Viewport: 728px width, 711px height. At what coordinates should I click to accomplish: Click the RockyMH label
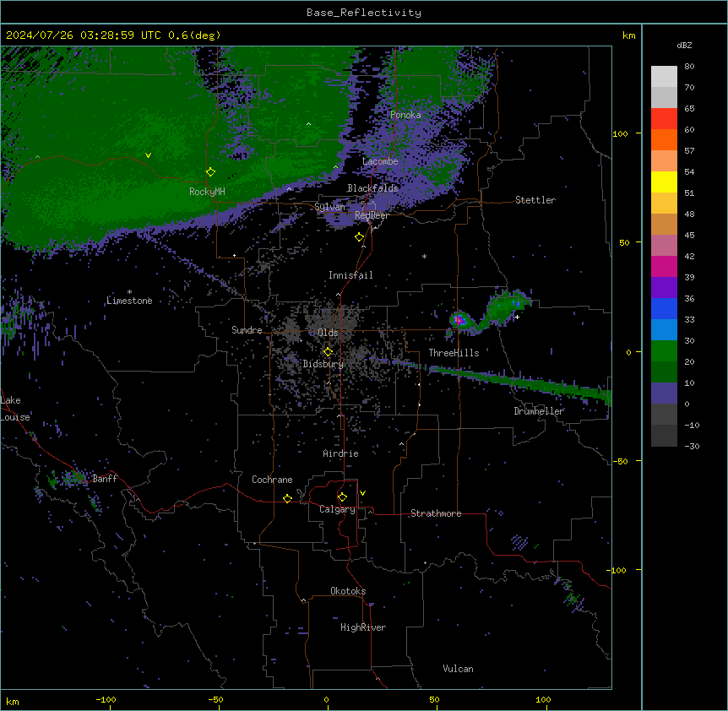pyautogui.click(x=207, y=192)
